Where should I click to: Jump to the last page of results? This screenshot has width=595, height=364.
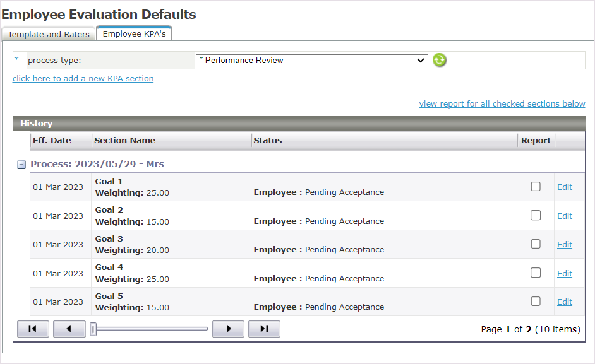tap(264, 329)
